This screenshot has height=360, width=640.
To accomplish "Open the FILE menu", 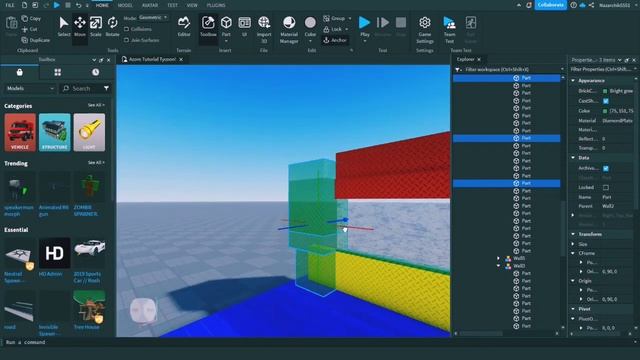I will 10,5.
